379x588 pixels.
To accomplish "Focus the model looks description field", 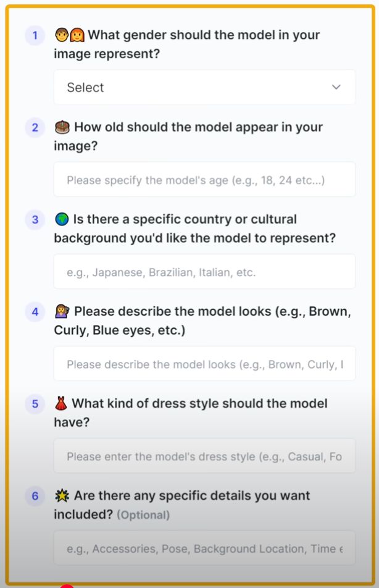I will point(205,364).
